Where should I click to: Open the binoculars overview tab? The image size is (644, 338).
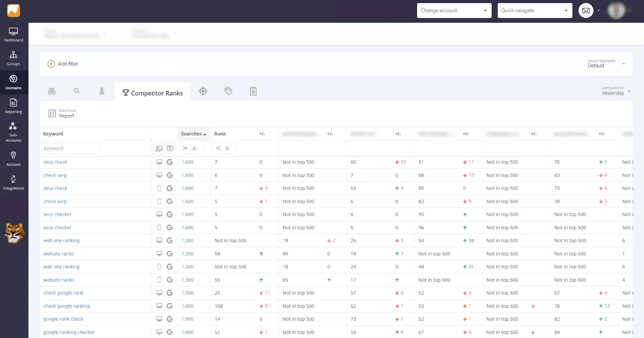[52, 91]
